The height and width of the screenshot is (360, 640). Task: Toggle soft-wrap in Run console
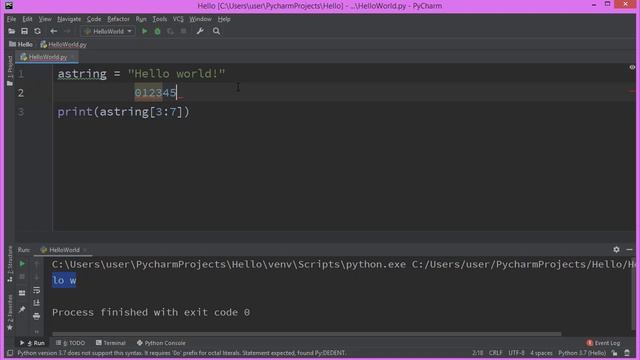pyautogui.click(x=36, y=290)
